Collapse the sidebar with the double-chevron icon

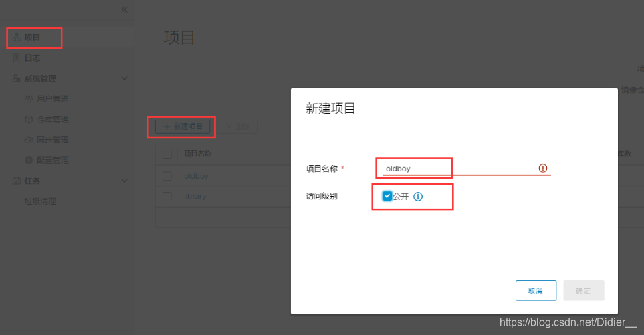click(124, 9)
